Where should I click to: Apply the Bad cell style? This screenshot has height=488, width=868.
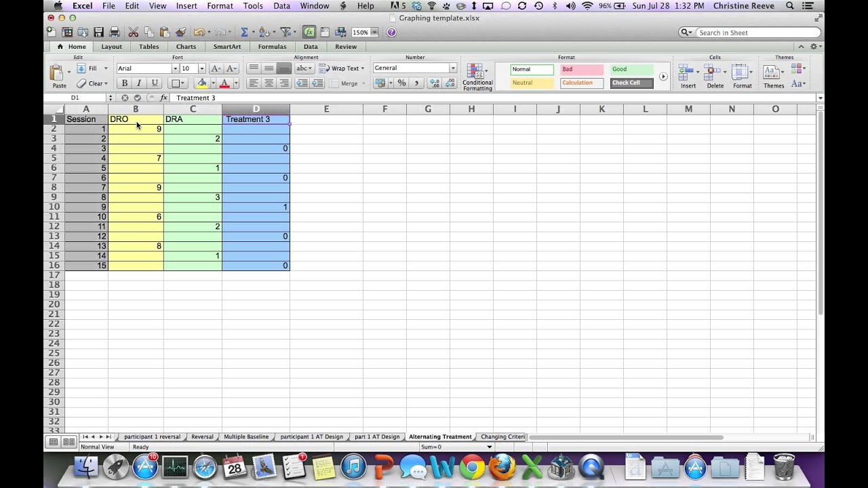[582, 69]
